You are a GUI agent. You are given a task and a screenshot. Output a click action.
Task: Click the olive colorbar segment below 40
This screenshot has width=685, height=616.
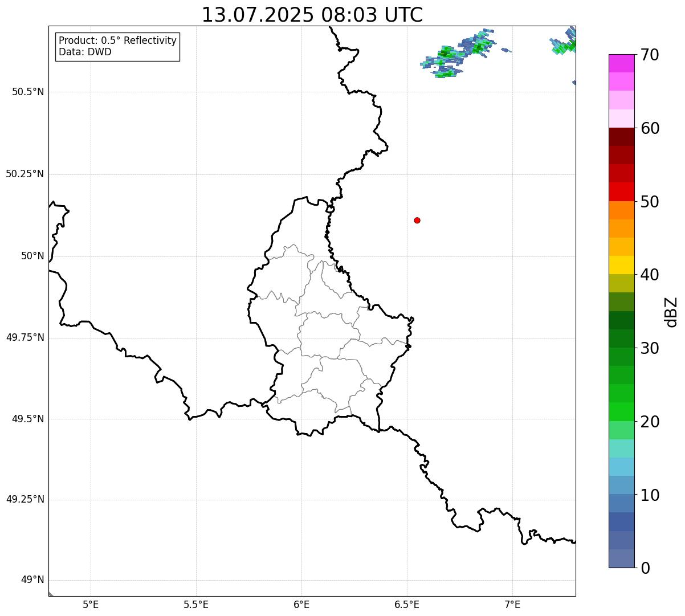[621, 283]
